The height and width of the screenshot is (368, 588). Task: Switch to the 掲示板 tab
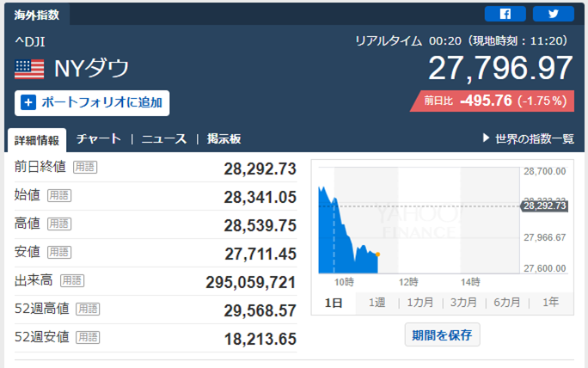click(x=224, y=138)
